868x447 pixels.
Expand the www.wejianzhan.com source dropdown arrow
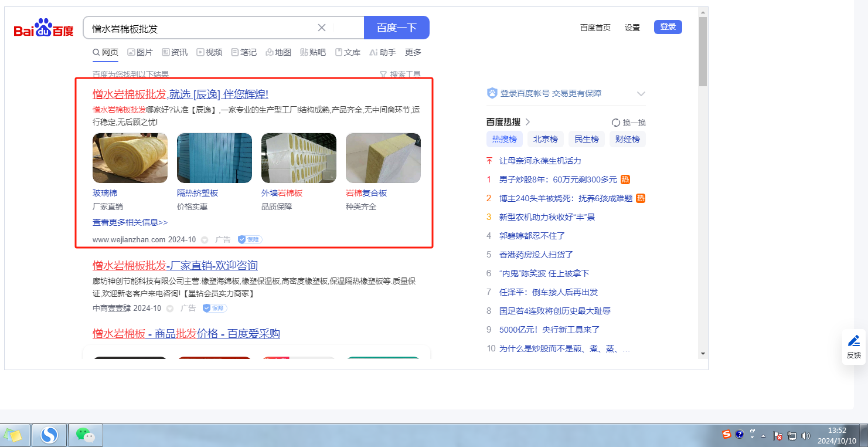[x=205, y=240]
